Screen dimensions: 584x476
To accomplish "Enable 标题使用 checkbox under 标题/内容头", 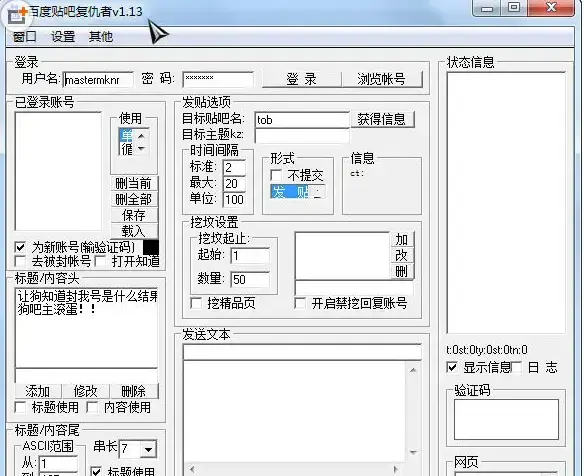I will (20, 407).
